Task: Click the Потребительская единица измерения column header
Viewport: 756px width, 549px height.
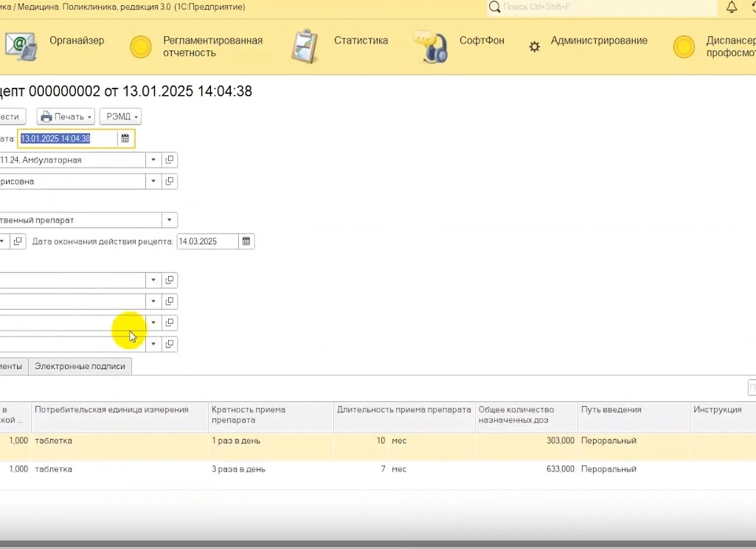Action: [x=119, y=417]
